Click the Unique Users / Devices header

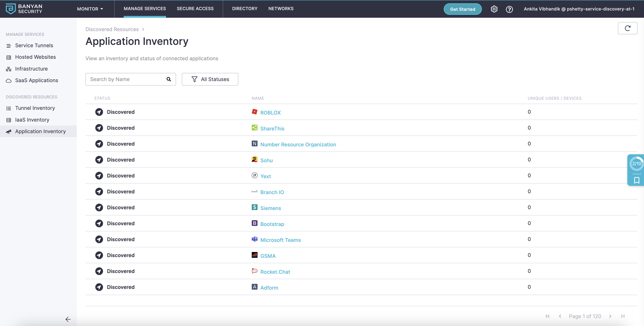(x=555, y=98)
